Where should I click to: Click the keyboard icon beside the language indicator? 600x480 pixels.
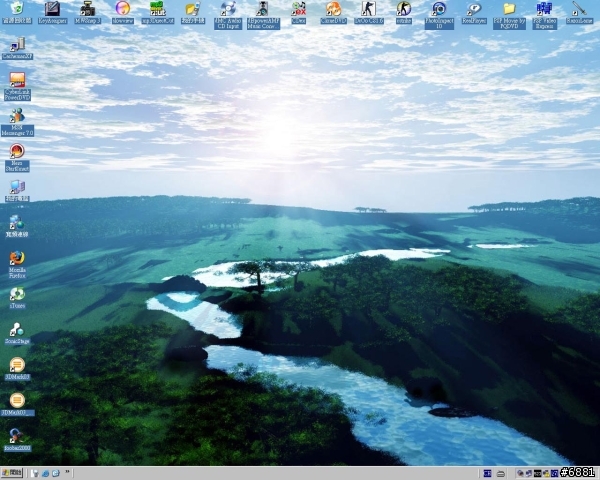click(x=501, y=474)
